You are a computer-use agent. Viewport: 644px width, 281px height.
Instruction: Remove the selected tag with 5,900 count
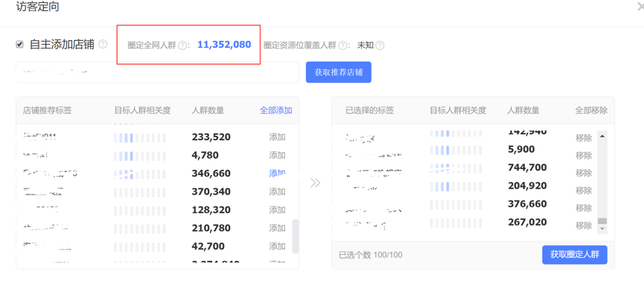pos(584,156)
